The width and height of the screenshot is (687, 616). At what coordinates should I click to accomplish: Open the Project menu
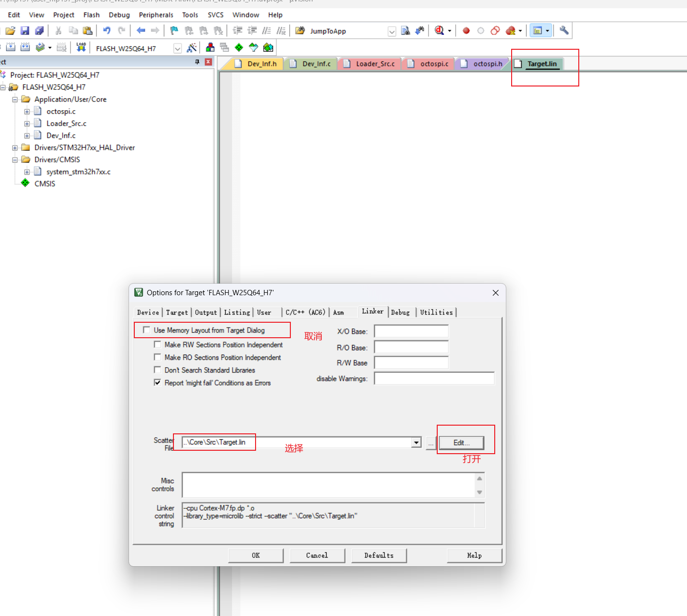pos(64,15)
